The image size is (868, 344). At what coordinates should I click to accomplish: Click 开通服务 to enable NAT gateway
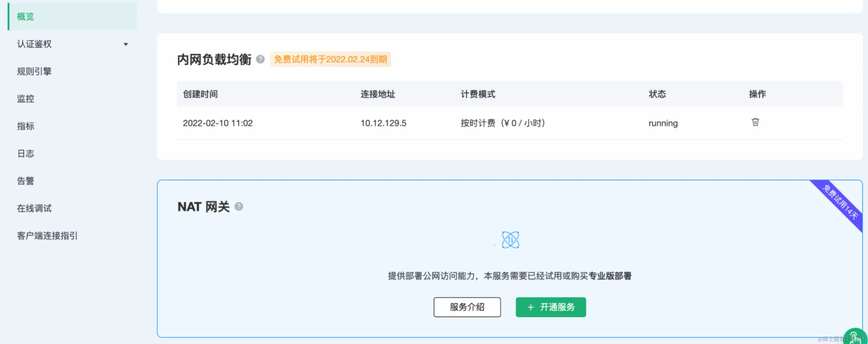click(550, 307)
